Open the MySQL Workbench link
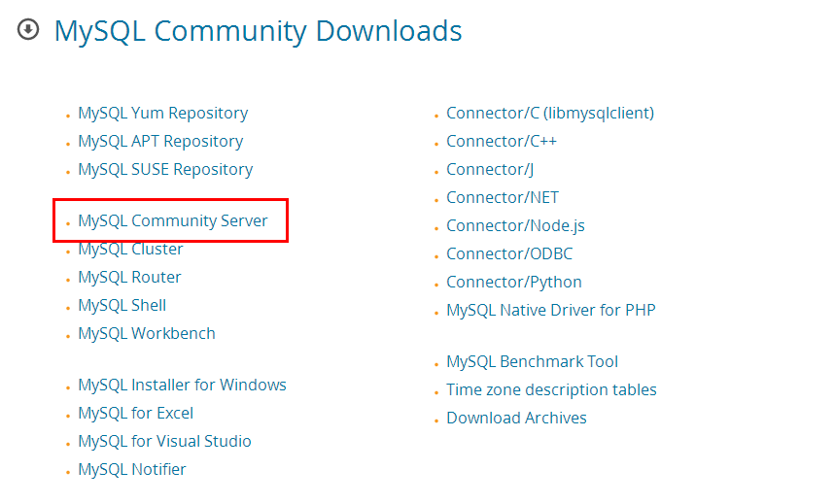Viewport: 835px width, 504px height. [147, 334]
